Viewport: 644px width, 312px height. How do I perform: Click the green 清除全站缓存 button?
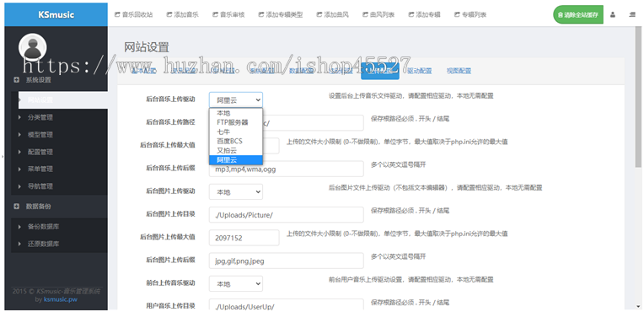click(578, 15)
